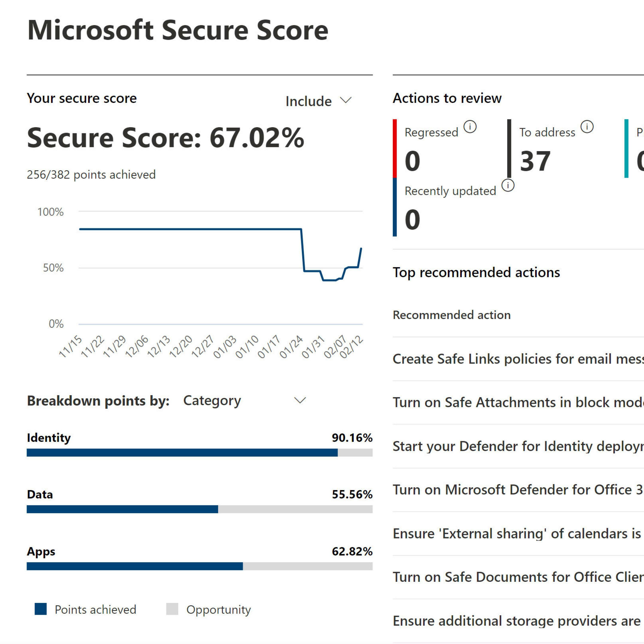
Task: Click info icon next to Recently updated
Action: coord(508,185)
